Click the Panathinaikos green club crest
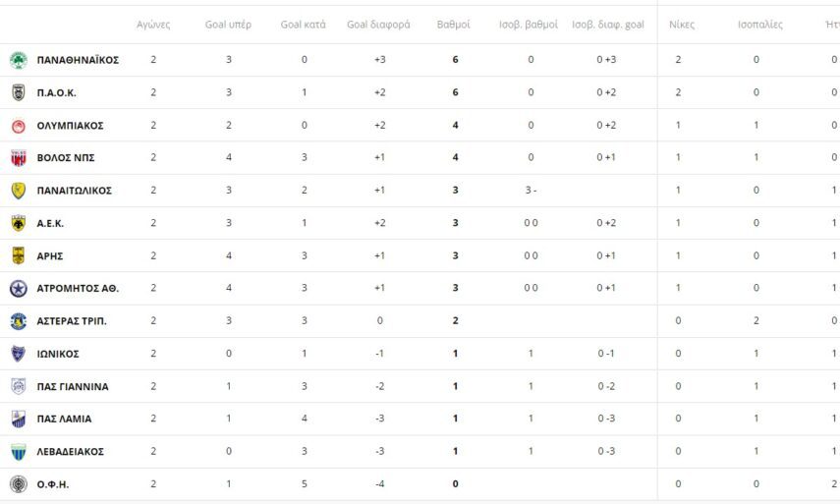 click(x=18, y=60)
